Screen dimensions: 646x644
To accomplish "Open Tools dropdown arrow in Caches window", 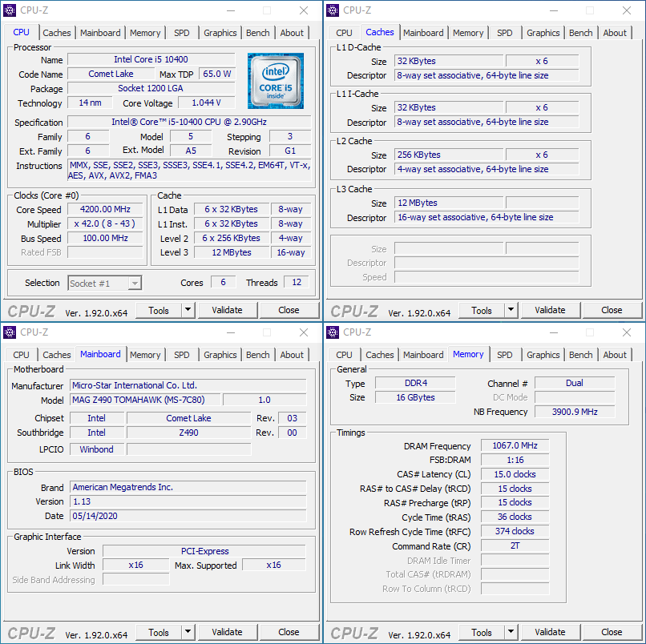I will [511, 310].
